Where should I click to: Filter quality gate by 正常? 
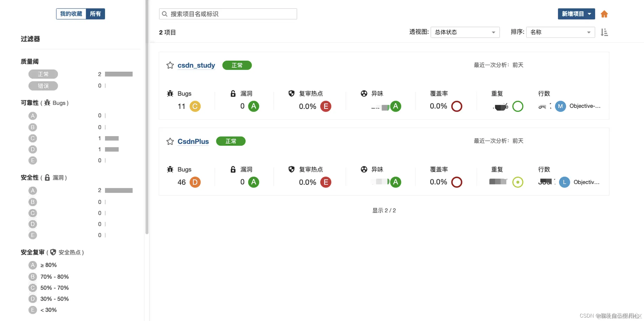coord(43,74)
